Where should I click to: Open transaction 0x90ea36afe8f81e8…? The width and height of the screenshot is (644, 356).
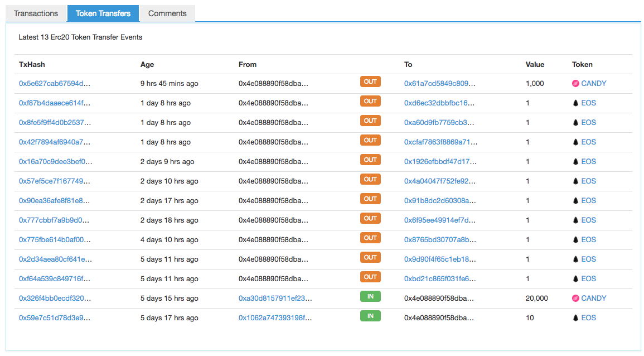click(54, 201)
